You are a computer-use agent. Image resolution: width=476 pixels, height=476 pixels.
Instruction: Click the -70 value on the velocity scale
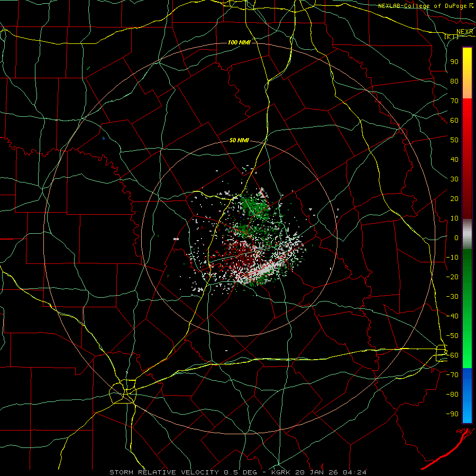(x=452, y=375)
